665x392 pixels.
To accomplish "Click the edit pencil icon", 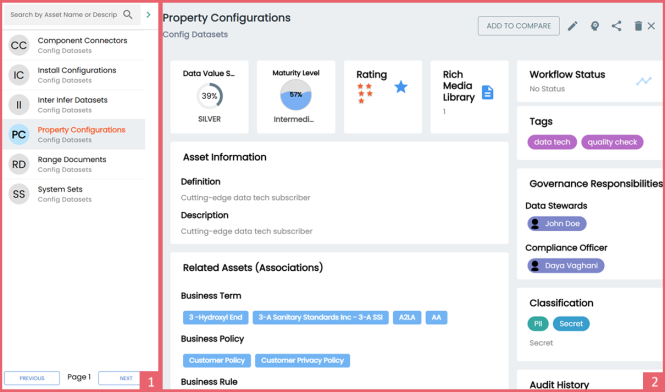I will (573, 26).
